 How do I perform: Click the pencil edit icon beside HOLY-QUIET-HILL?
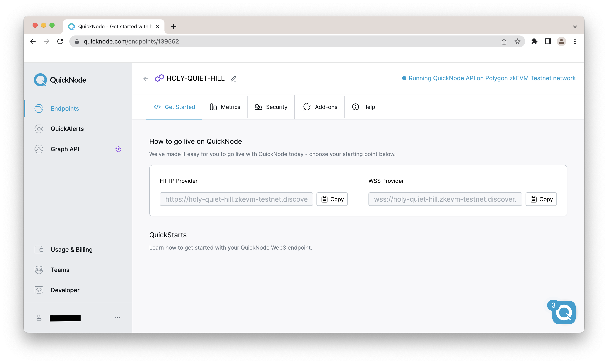[233, 79]
